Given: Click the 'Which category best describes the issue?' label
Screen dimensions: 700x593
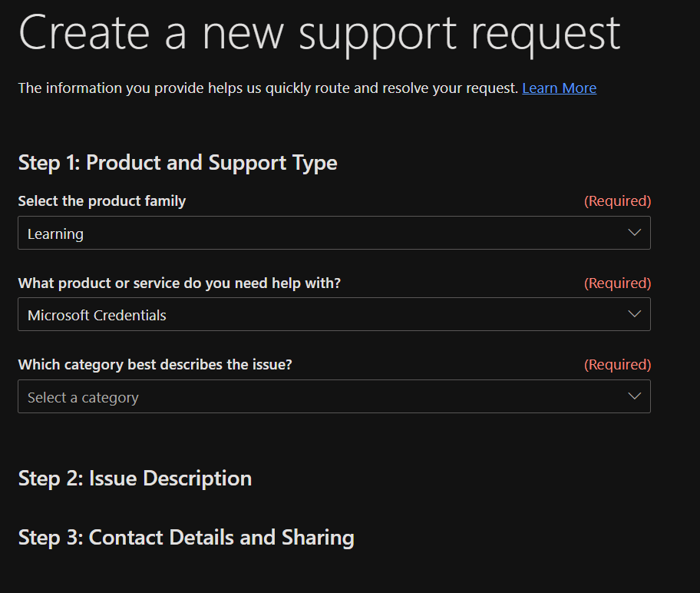Looking at the screenshot, I should [155, 365].
